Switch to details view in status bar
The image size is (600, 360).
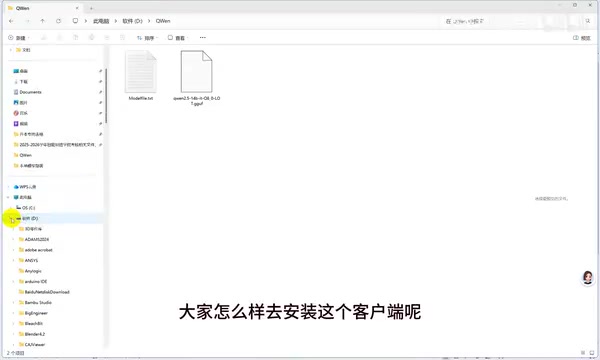pyautogui.click(x=583, y=353)
